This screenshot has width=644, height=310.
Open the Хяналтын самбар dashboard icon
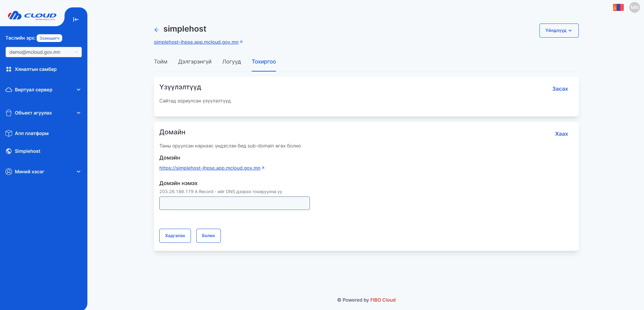(x=8, y=69)
